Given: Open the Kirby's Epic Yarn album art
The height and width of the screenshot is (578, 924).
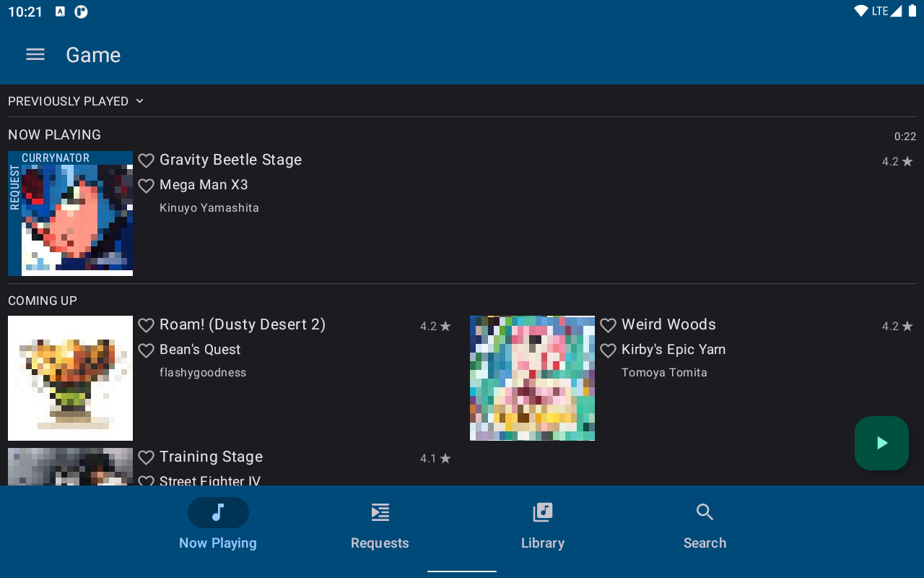Looking at the screenshot, I should coord(532,378).
